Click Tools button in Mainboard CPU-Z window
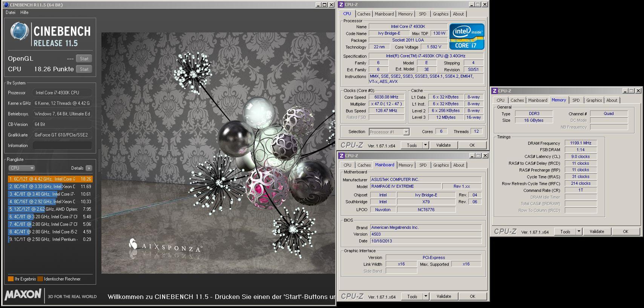The width and height of the screenshot is (644, 308). coord(412,296)
